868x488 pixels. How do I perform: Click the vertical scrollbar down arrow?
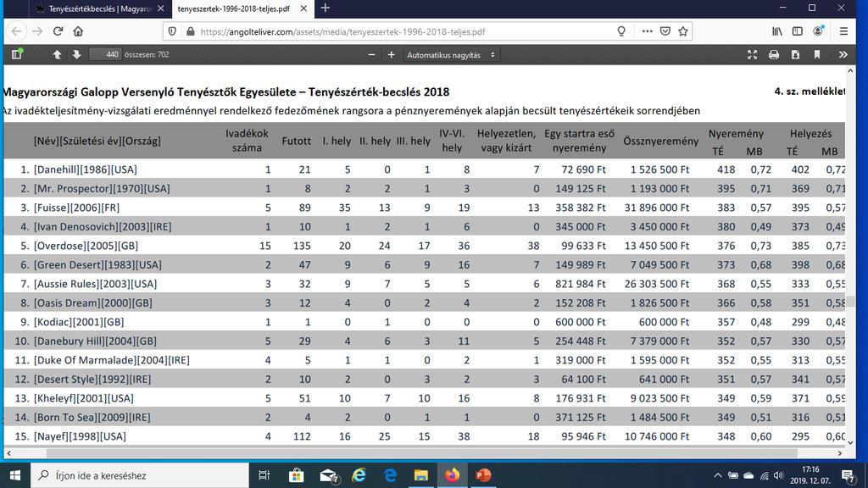[850, 442]
